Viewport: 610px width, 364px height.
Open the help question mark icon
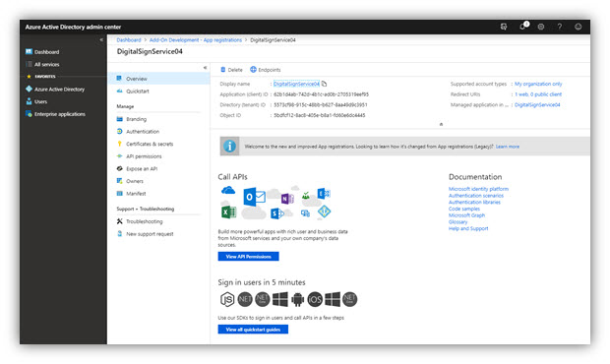[560, 27]
